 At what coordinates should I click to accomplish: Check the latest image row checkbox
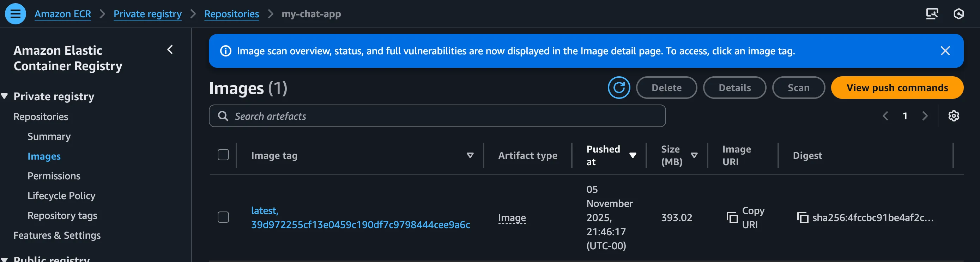coord(223,218)
